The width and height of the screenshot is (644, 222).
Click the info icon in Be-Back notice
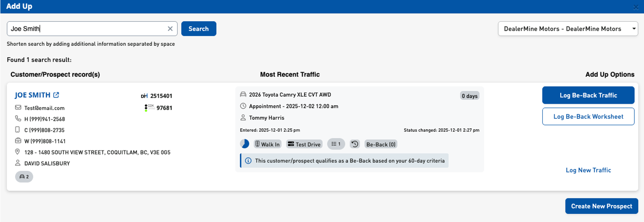(248, 161)
